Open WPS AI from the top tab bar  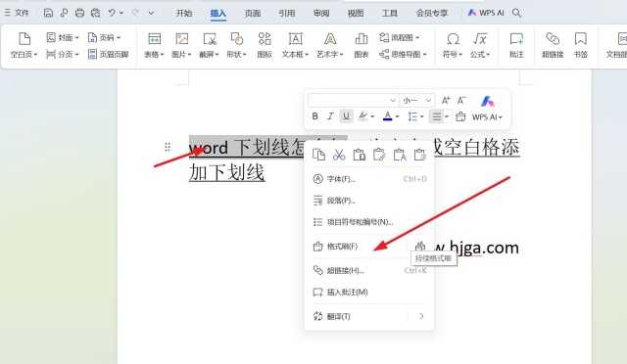[486, 13]
